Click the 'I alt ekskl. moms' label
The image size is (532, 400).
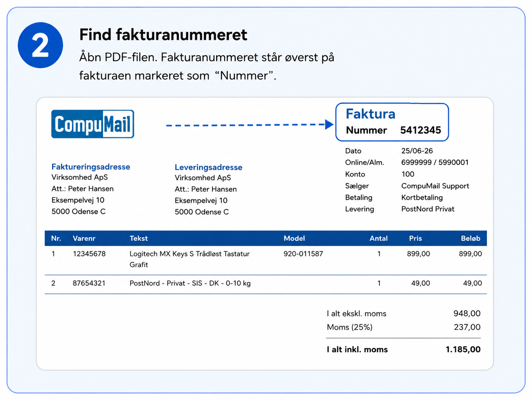(x=356, y=314)
